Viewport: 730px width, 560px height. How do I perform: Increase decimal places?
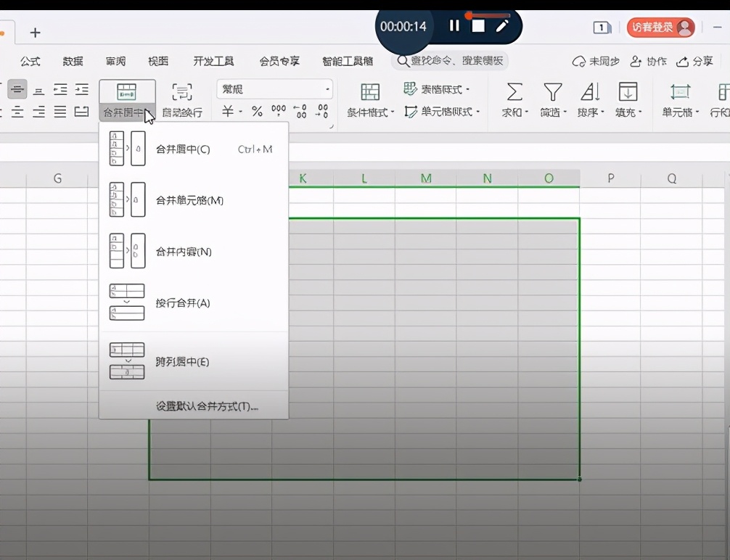[300, 111]
